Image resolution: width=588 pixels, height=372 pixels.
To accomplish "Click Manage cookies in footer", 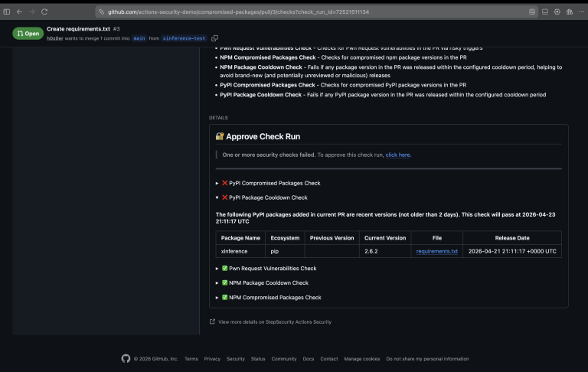I will click(x=362, y=359).
